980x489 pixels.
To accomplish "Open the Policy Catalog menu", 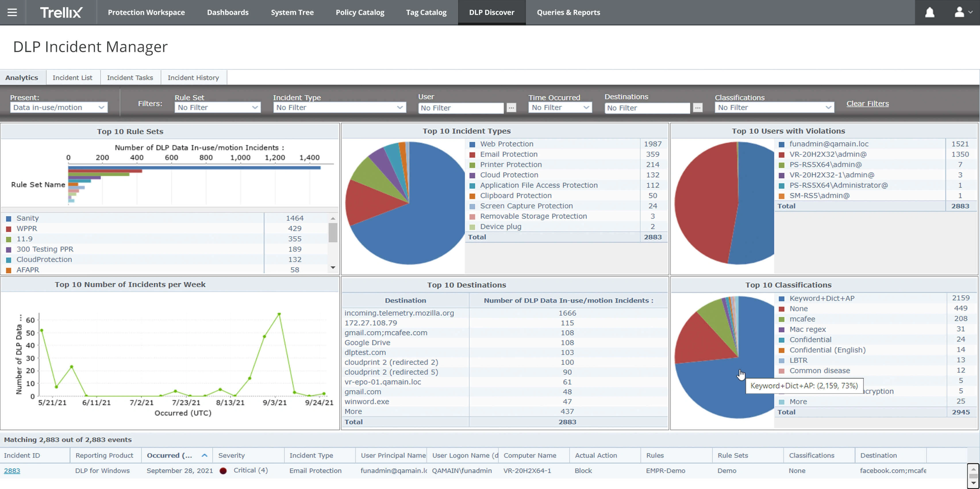I will click(360, 12).
